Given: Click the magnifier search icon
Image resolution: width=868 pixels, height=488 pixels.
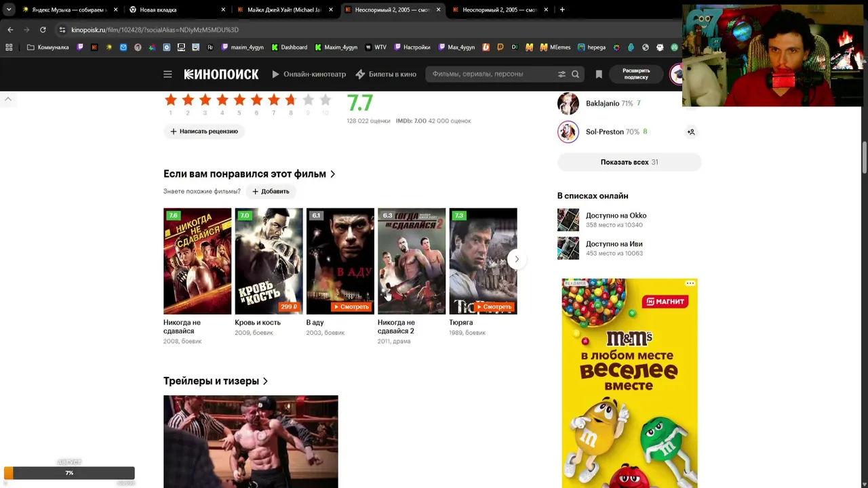Looking at the screenshot, I should coord(575,74).
